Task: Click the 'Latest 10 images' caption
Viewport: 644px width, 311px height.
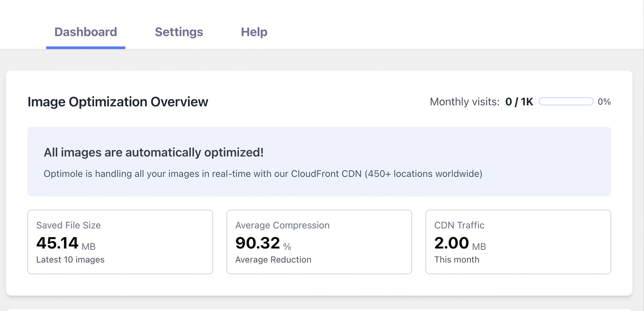Action: pos(70,260)
